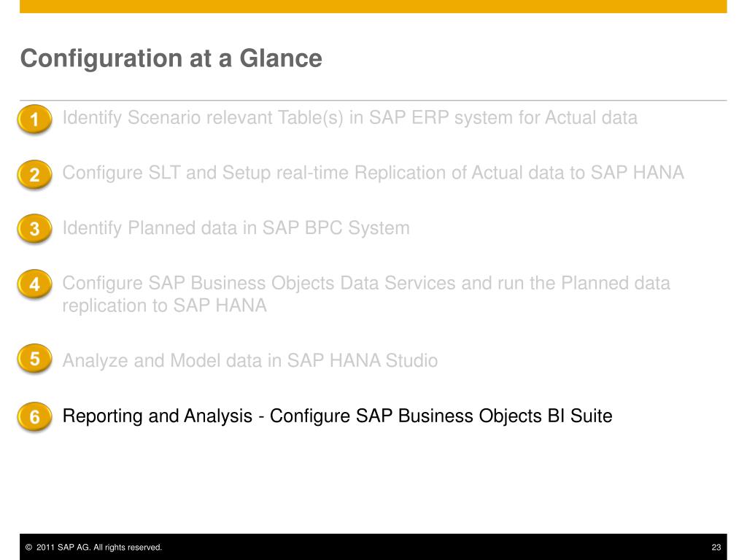Click 'Configure SAP Business Objects Data Services' line
The image size is (747, 560).
click(x=366, y=284)
